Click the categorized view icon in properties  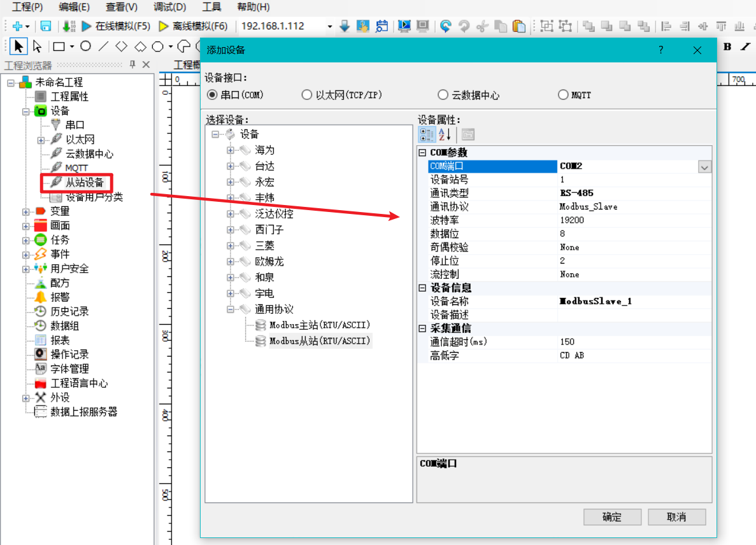427,134
